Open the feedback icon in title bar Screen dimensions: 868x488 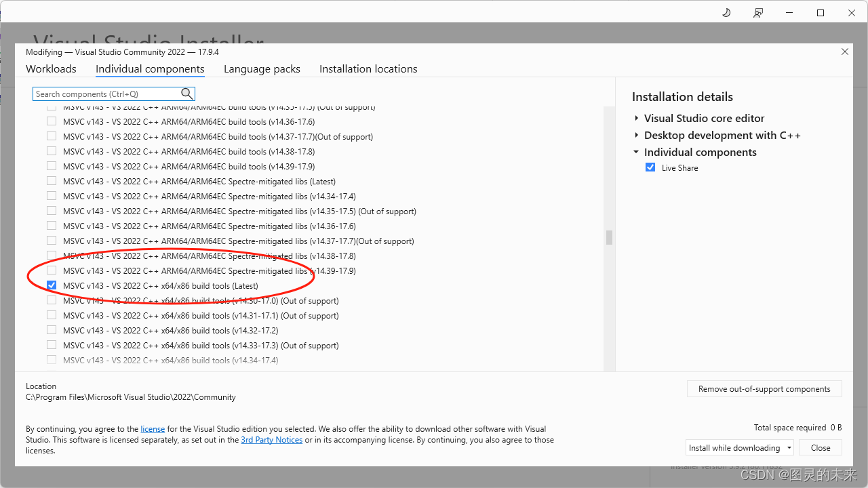pyautogui.click(x=758, y=12)
